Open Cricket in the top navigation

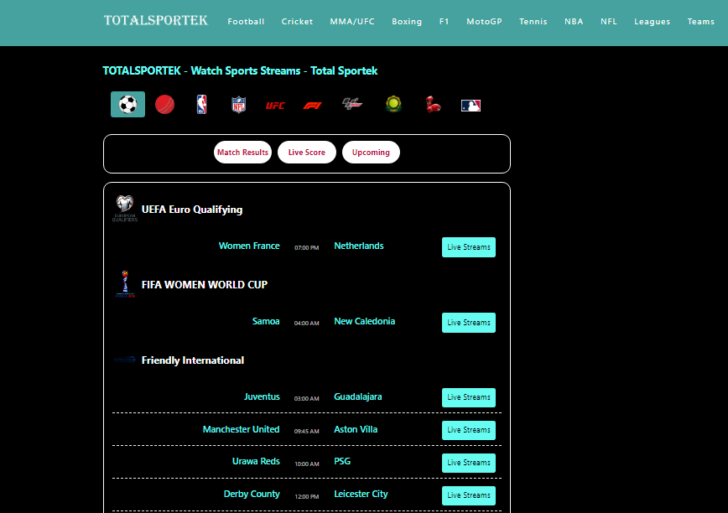click(x=297, y=21)
